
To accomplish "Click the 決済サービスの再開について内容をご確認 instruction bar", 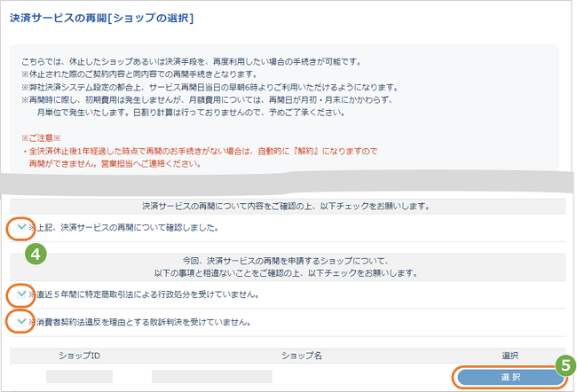I will tap(288, 207).
